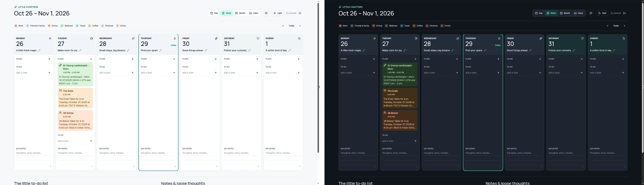Screen dimensions: 644x185
Task: Toggle the Drinks filter in dark window
Action: (x=445, y=26)
